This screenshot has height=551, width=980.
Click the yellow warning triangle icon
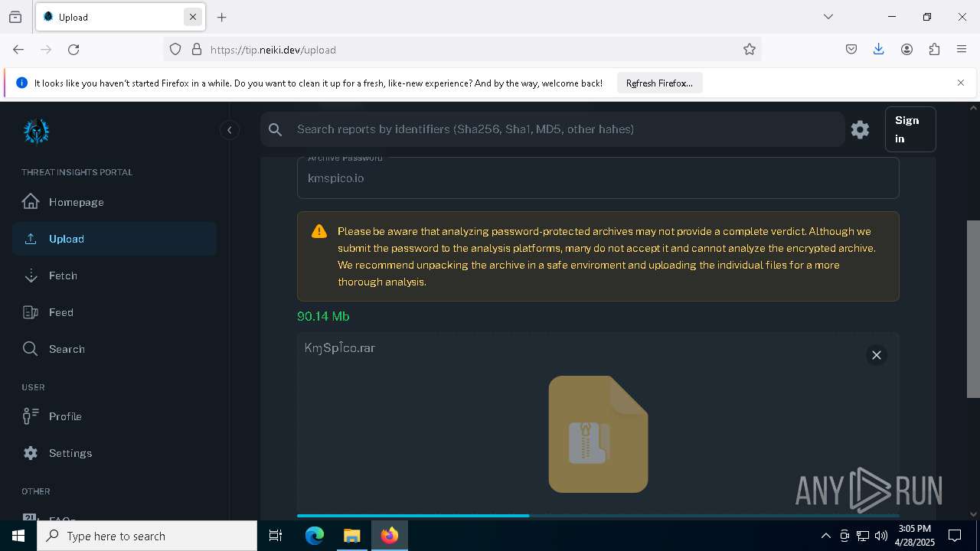tap(319, 232)
